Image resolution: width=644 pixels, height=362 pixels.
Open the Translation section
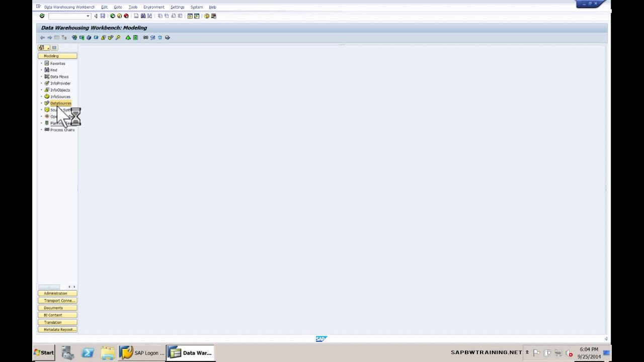[57, 322]
